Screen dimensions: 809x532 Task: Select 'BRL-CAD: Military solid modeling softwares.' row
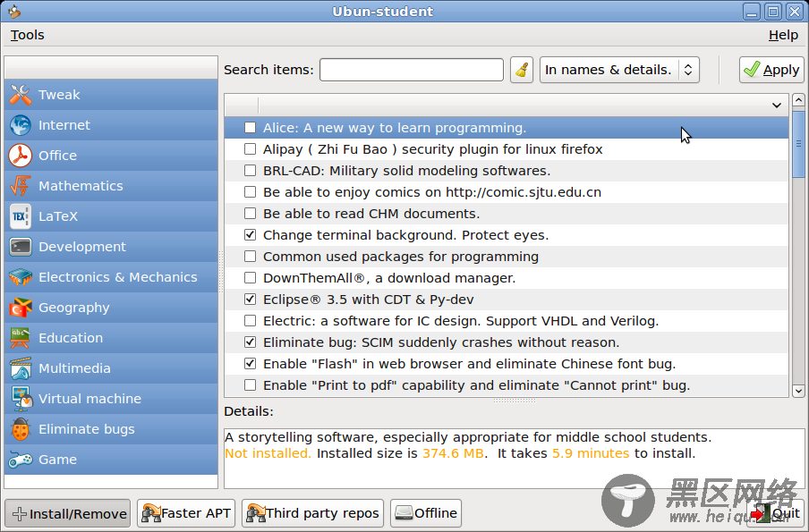click(x=507, y=171)
